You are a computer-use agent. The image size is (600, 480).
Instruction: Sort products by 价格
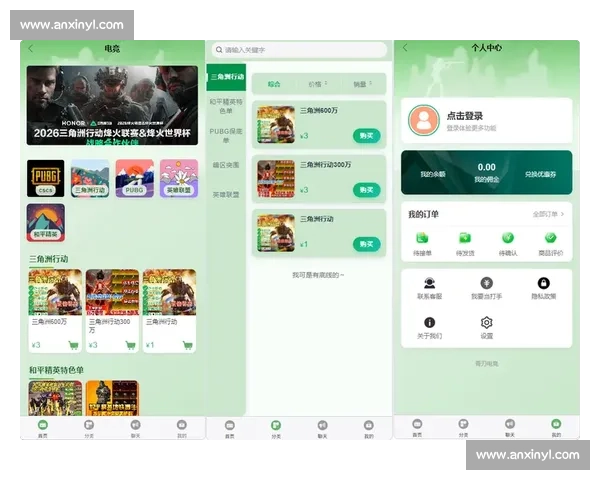click(318, 84)
